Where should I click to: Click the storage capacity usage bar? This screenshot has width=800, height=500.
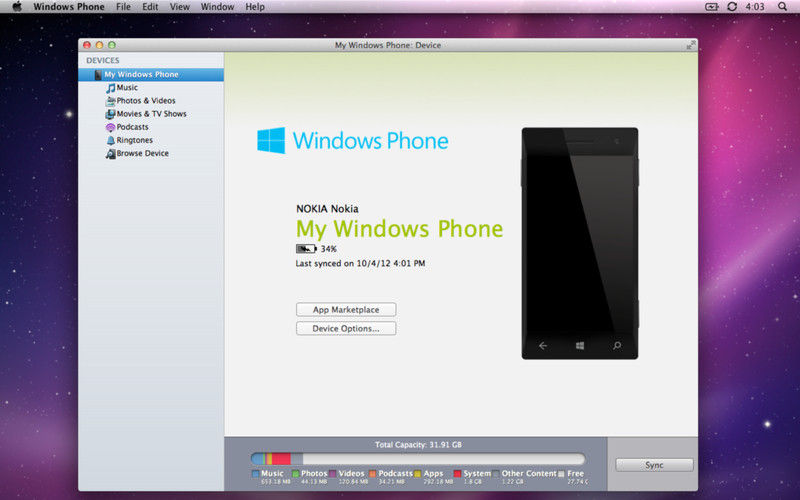point(418,459)
